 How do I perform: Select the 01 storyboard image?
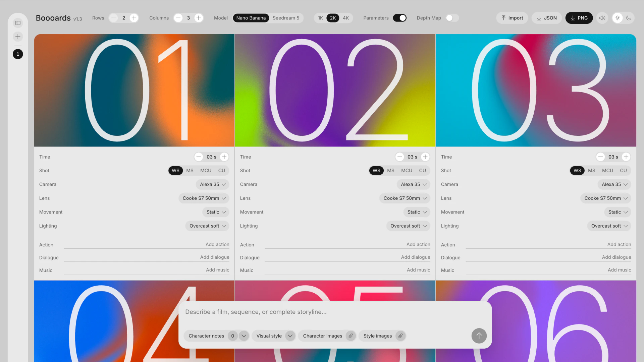tap(134, 90)
